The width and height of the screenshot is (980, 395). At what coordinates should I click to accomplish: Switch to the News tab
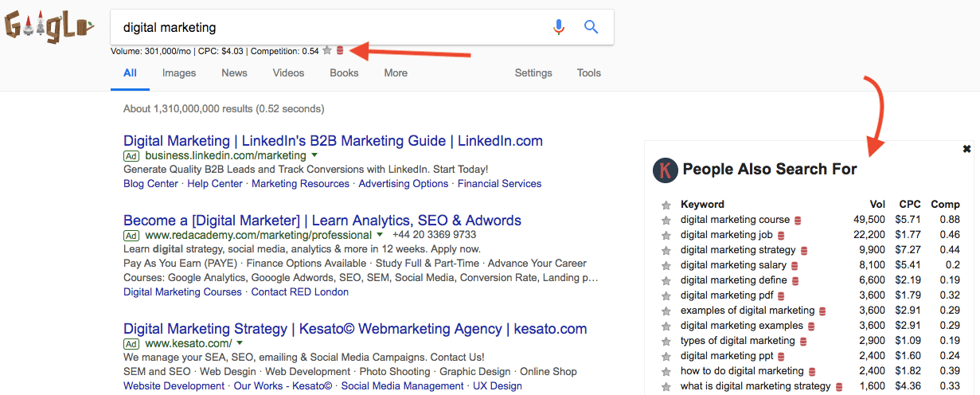point(234,72)
